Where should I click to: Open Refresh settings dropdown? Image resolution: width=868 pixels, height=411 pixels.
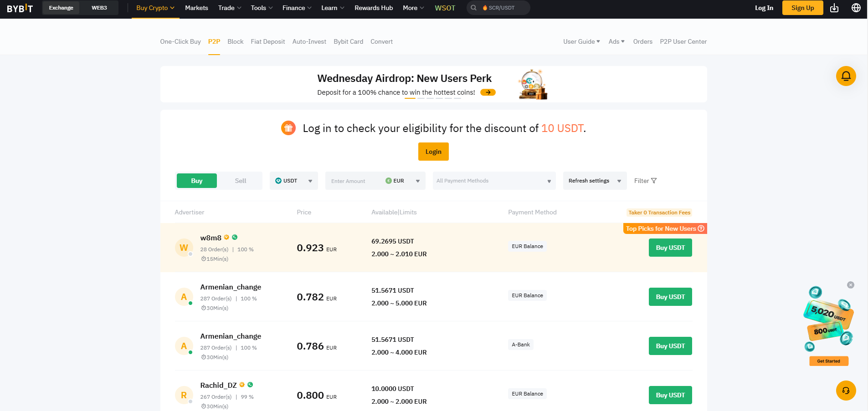point(595,181)
